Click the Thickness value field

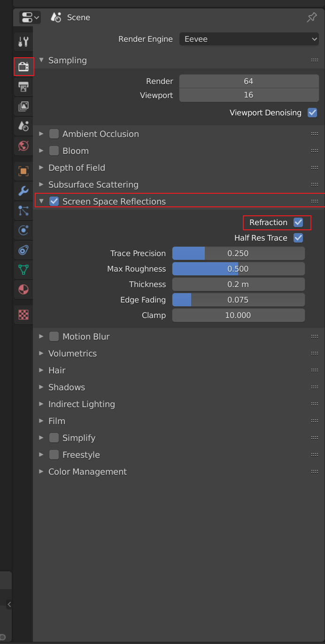point(239,285)
